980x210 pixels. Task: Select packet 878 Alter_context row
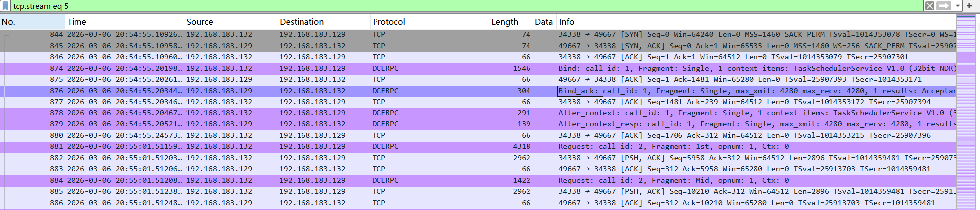pos(478,113)
